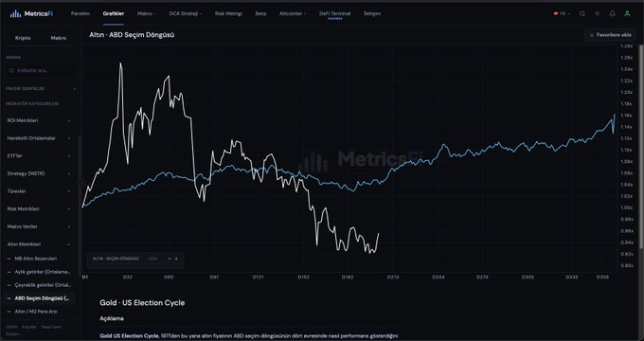Click the rightmost icon in legend box
Image resolution: width=644 pixels, height=341 pixels.
pos(176,259)
